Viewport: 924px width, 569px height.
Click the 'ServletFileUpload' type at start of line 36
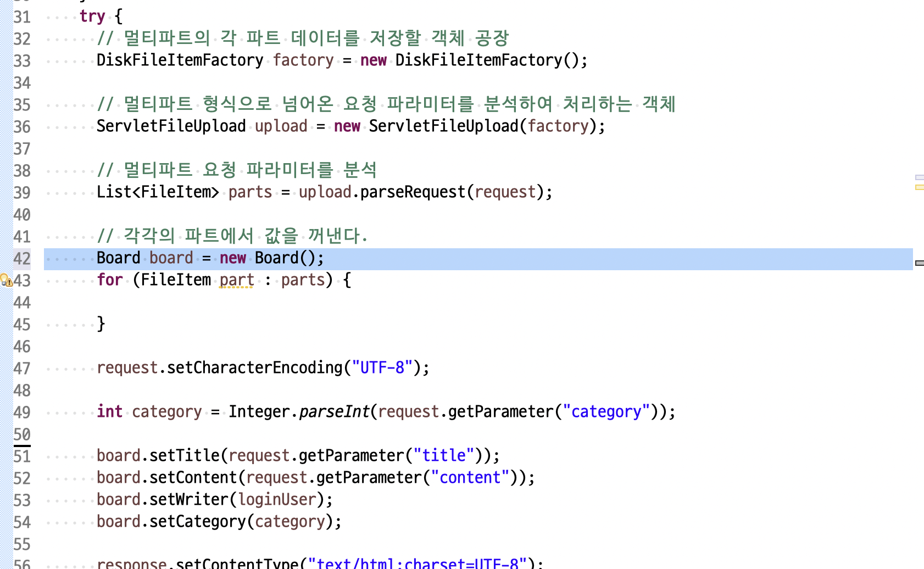[171, 126]
